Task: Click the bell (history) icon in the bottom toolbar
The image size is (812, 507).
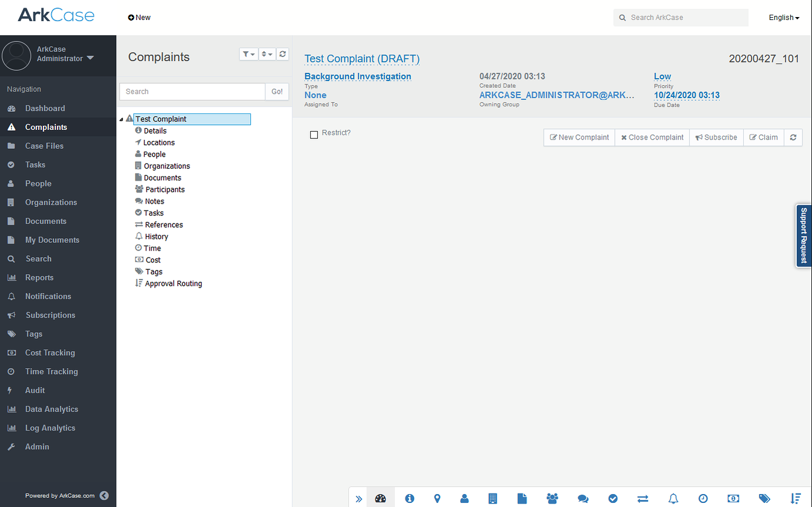Action: 674,498
